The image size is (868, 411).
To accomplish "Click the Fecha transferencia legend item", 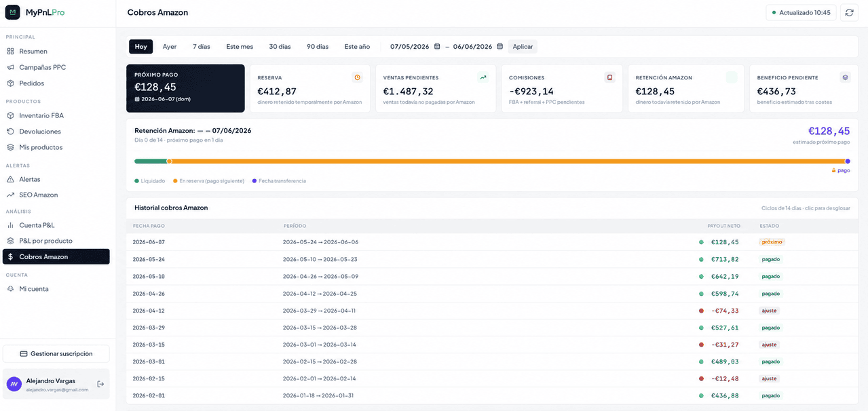I will point(279,181).
